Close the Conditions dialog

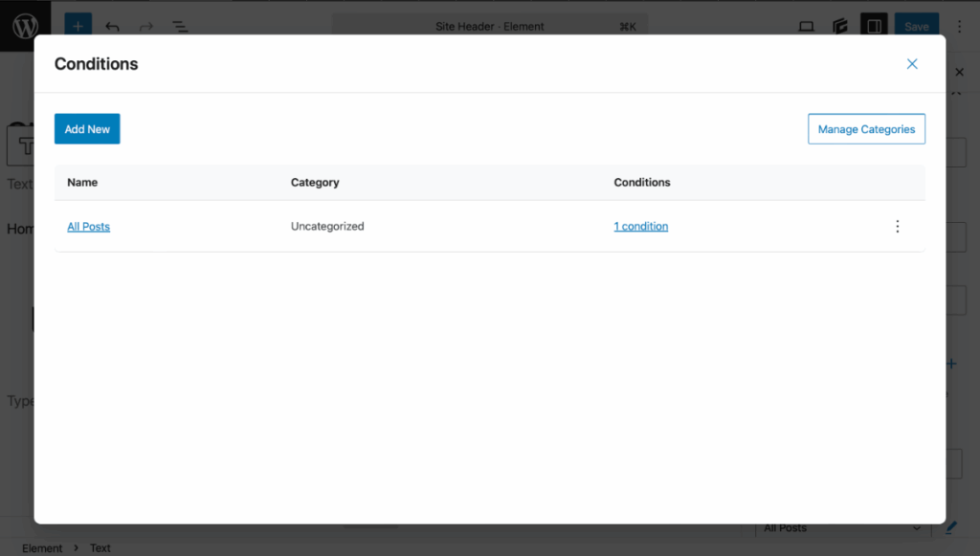(912, 64)
